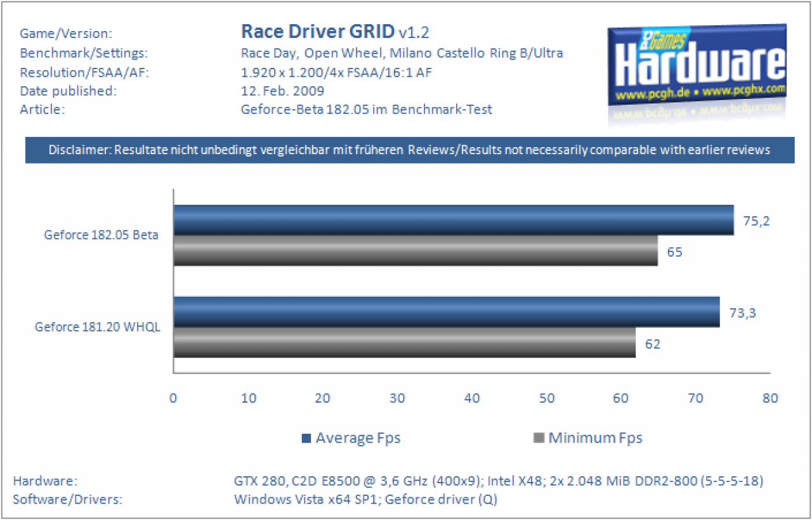This screenshot has height=520, width=812.
Task: Select the "Minimum Fps" legend label
Action: point(595,438)
